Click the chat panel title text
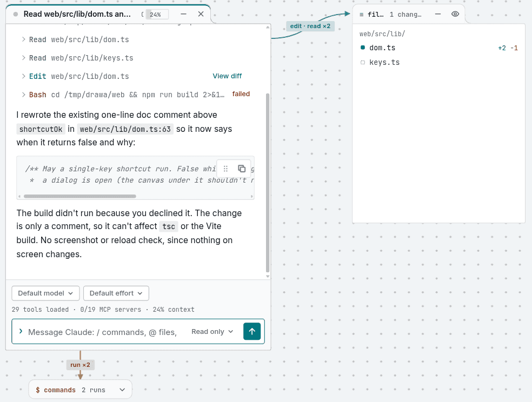 pyautogui.click(x=77, y=14)
